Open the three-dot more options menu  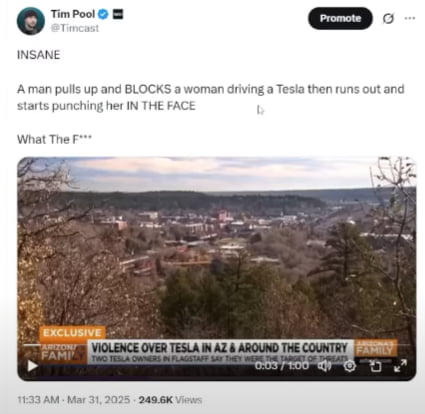coord(410,18)
